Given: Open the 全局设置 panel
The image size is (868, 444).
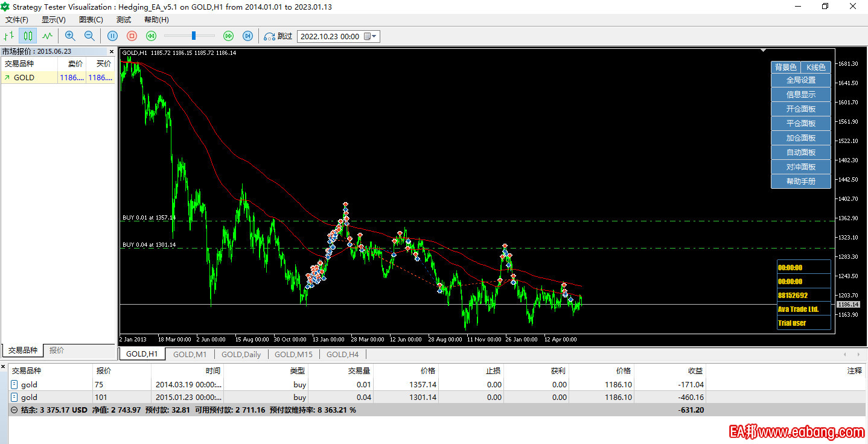Looking at the screenshot, I should tap(801, 80).
